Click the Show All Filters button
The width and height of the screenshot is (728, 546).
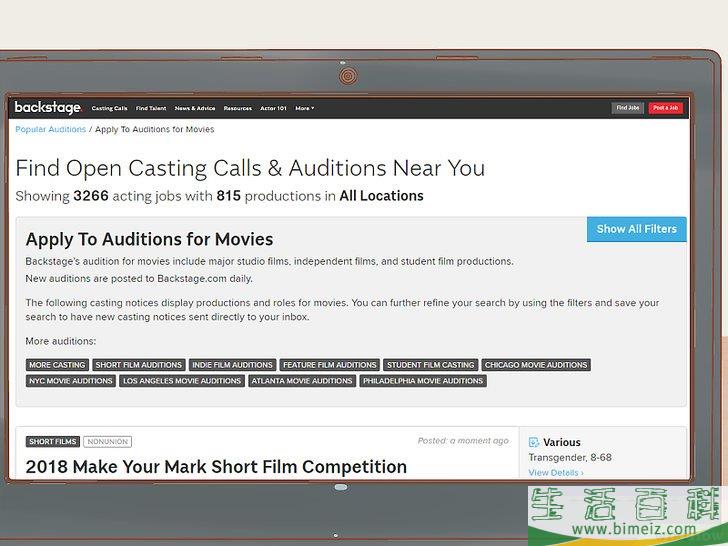[x=637, y=229]
